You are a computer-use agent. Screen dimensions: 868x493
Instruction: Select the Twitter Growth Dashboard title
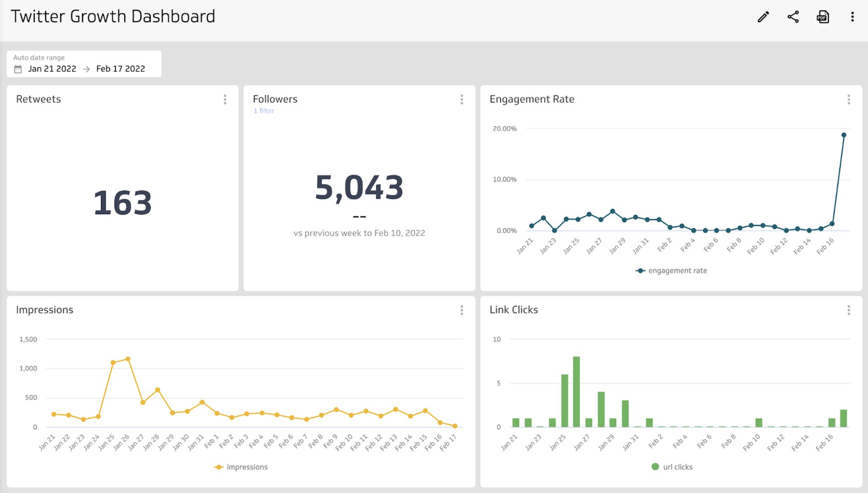[114, 16]
